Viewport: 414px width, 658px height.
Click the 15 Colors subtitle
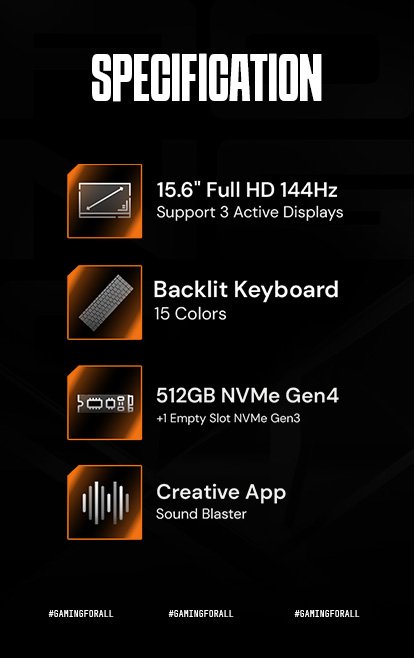[x=190, y=313]
